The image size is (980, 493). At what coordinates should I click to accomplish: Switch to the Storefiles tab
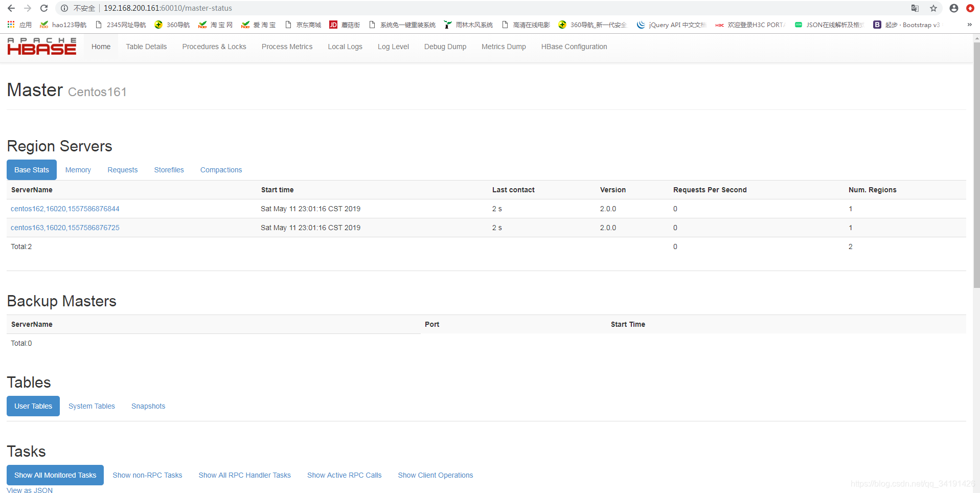coord(169,170)
